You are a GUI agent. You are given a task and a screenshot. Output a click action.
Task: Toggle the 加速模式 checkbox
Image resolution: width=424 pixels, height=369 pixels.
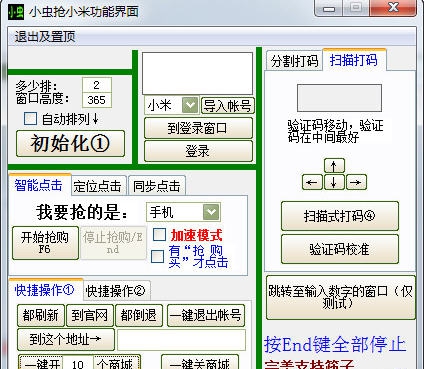(159, 235)
